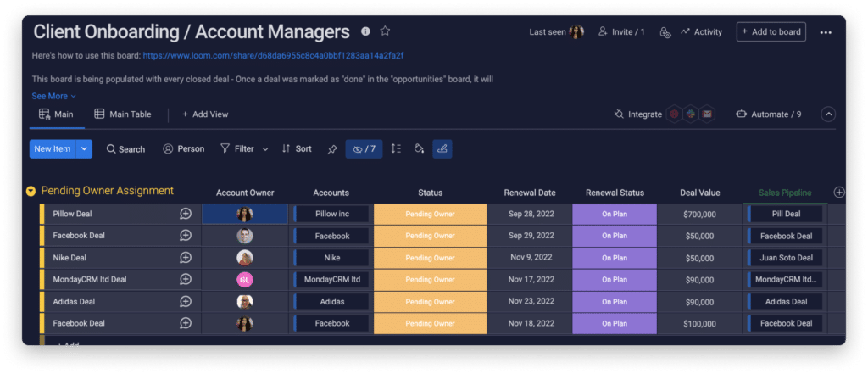Star the Client Onboarding board as favorite
This screenshot has height=374, width=868.
[386, 31]
